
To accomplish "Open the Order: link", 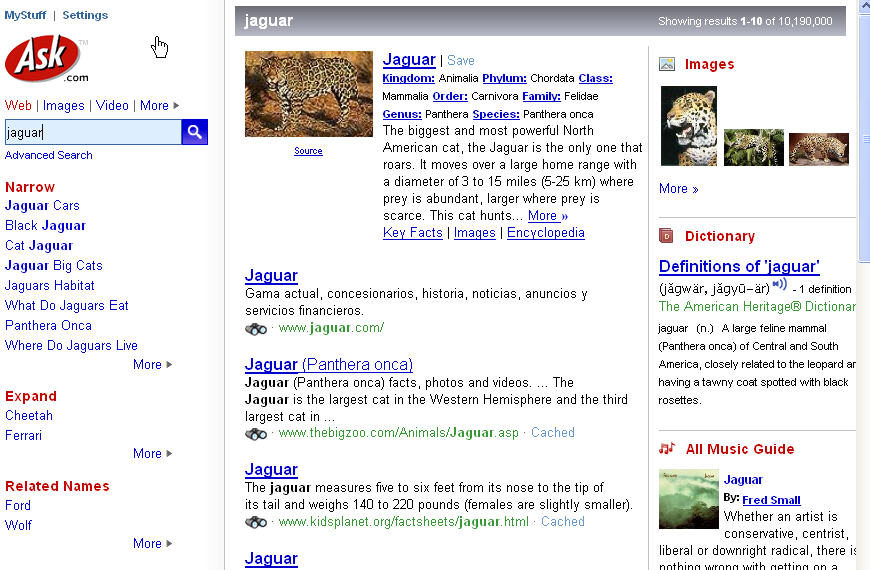I will [x=450, y=96].
